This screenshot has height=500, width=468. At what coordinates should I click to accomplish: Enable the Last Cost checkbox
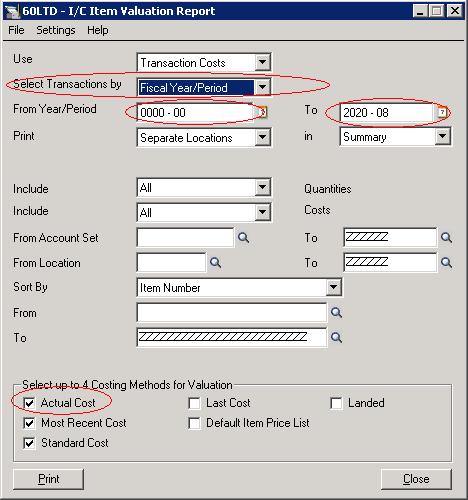[194, 403]
